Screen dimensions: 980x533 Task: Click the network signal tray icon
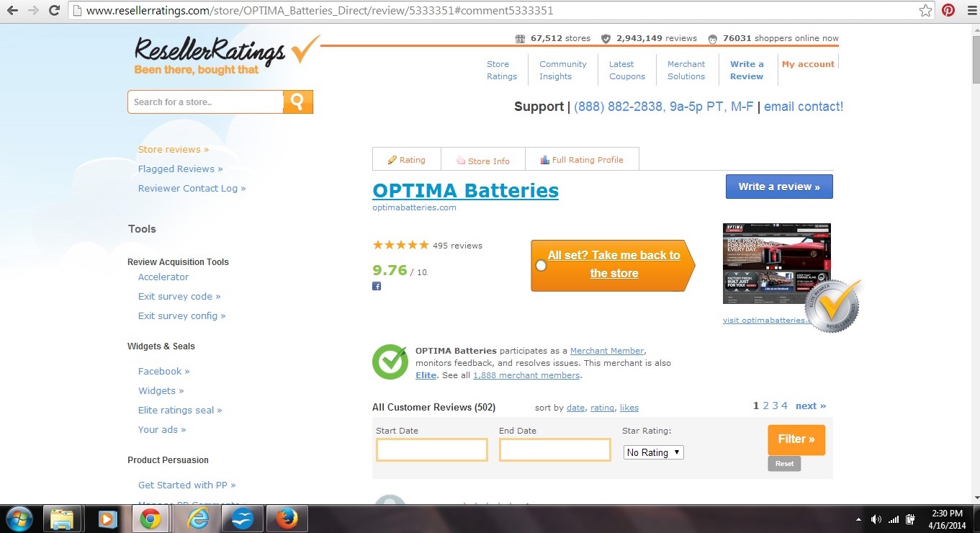point(894,519)
